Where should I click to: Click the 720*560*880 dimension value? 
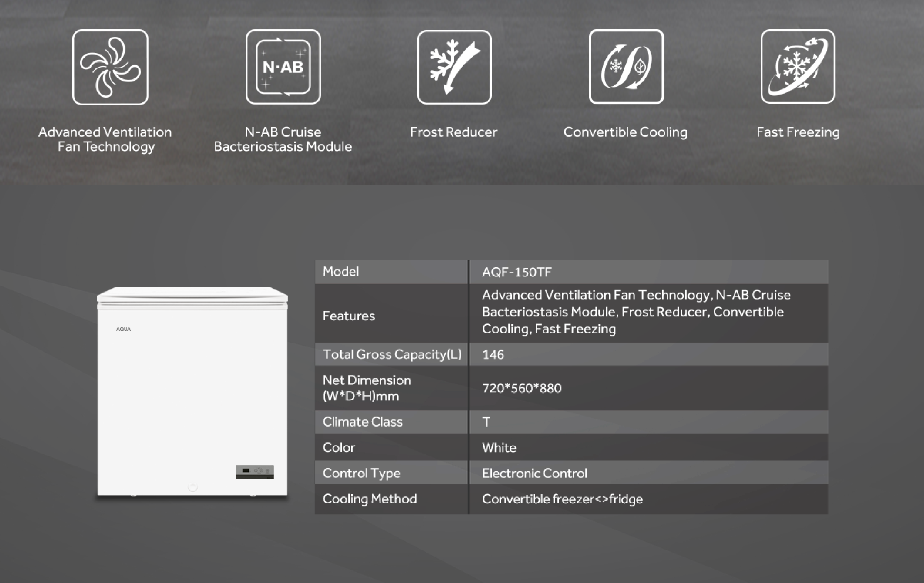pos(522,388)
